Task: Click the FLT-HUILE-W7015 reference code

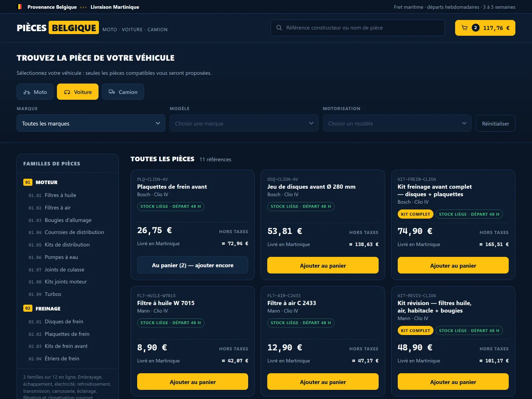Action: pyautogui.click(x=156, y=296)
